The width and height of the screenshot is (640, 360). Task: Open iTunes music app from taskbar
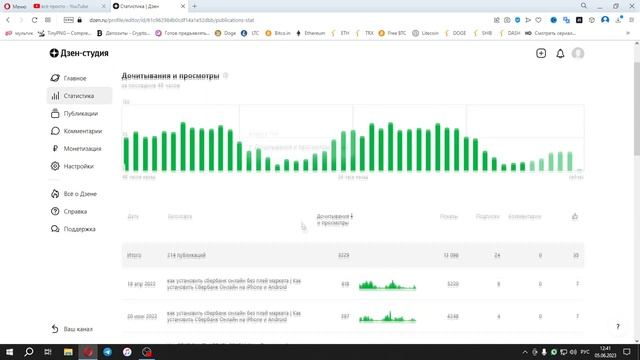click(127, 352)
